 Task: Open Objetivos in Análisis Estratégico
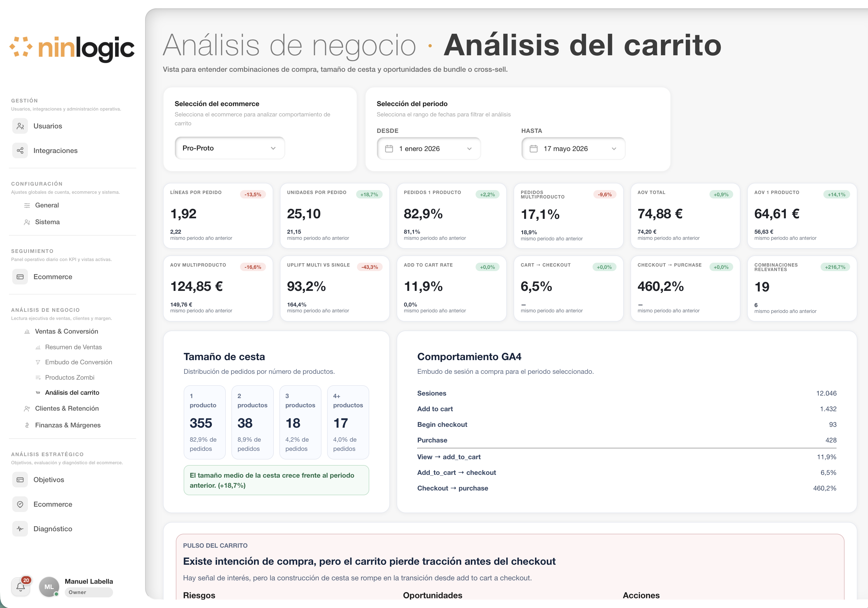49,479
